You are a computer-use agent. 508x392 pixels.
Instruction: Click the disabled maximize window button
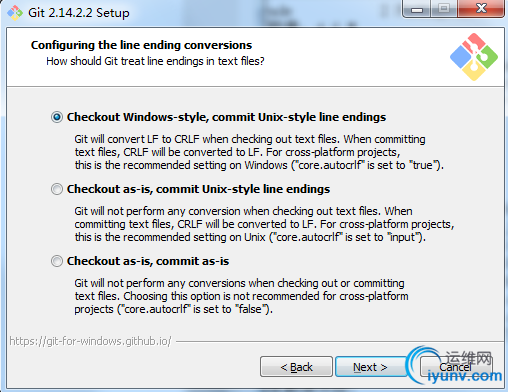[x=444, y=9]
